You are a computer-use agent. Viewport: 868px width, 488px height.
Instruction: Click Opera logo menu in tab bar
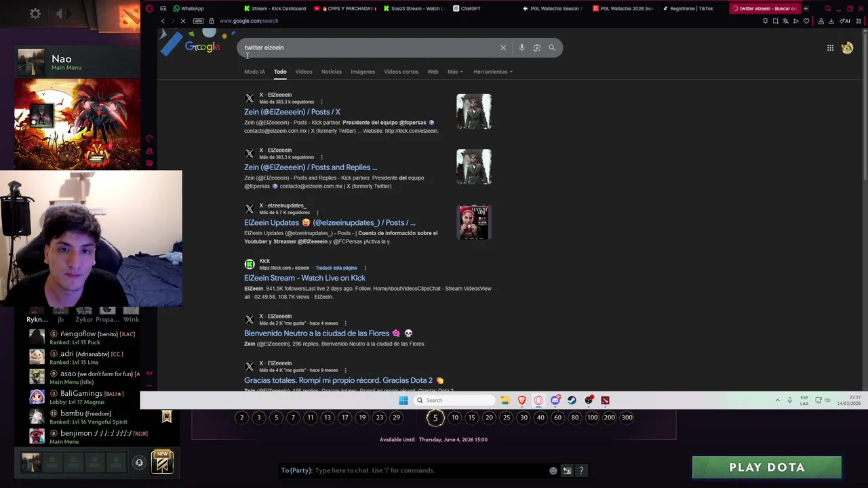click(x=150, y=9)
